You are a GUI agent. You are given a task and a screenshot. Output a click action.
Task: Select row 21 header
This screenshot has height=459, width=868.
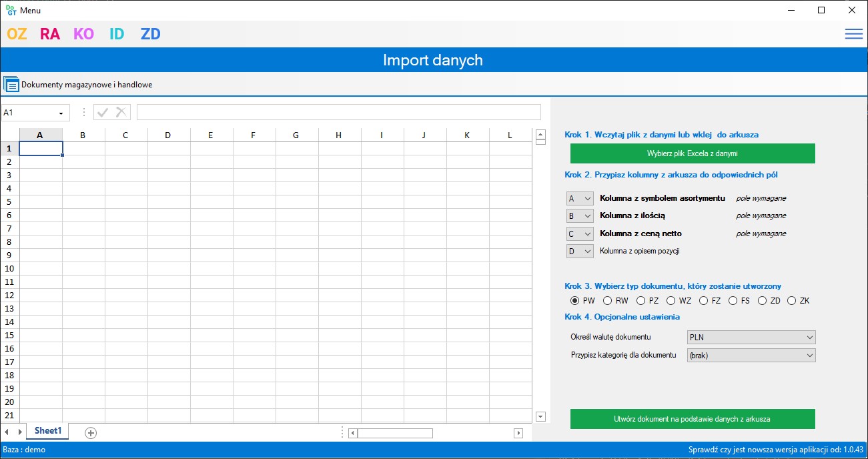[10, 415]
